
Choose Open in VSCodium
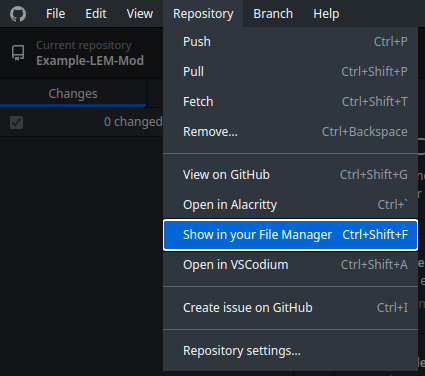point(290,265)
